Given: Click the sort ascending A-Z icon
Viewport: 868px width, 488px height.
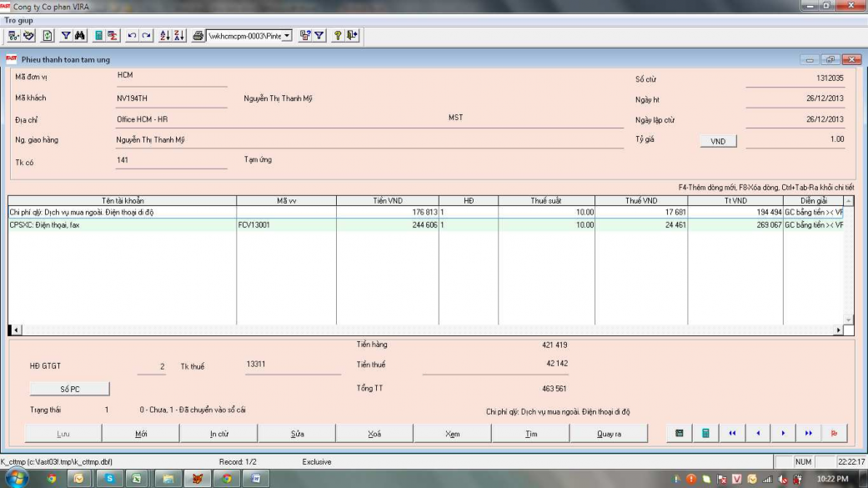Looking at the screenshot, I should (x=164, y=36).
